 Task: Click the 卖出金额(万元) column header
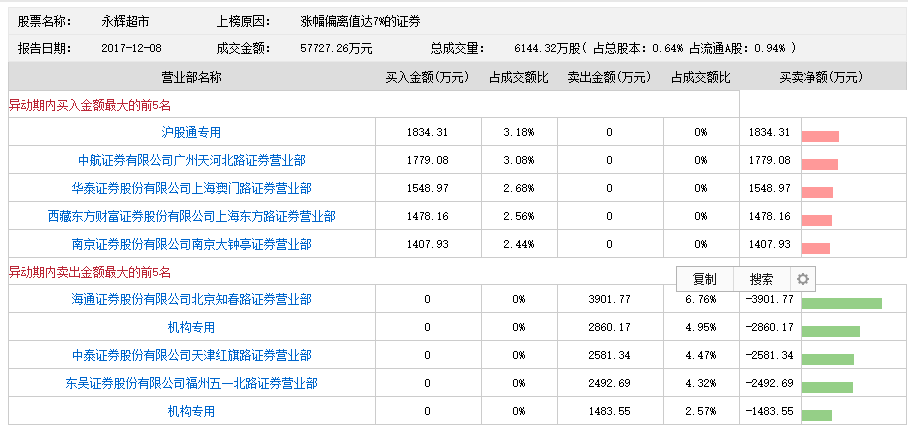click(x=609, y=77)
